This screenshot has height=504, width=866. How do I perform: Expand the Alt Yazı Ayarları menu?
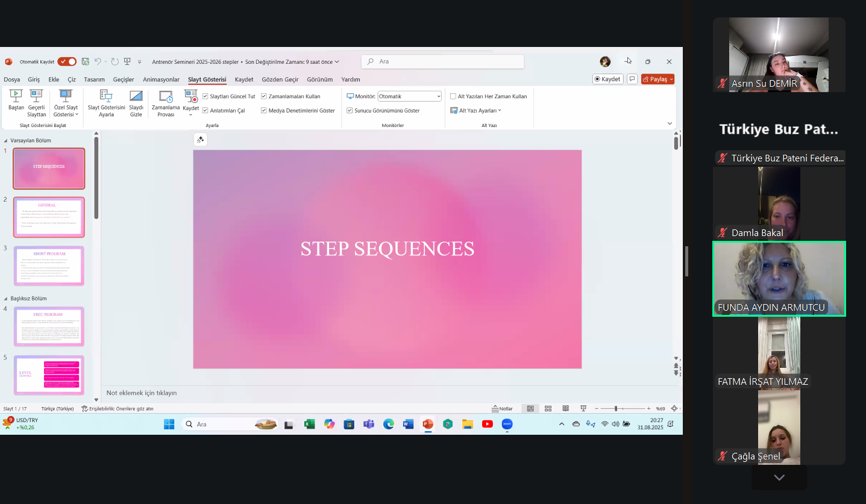(x=476, y=111)
